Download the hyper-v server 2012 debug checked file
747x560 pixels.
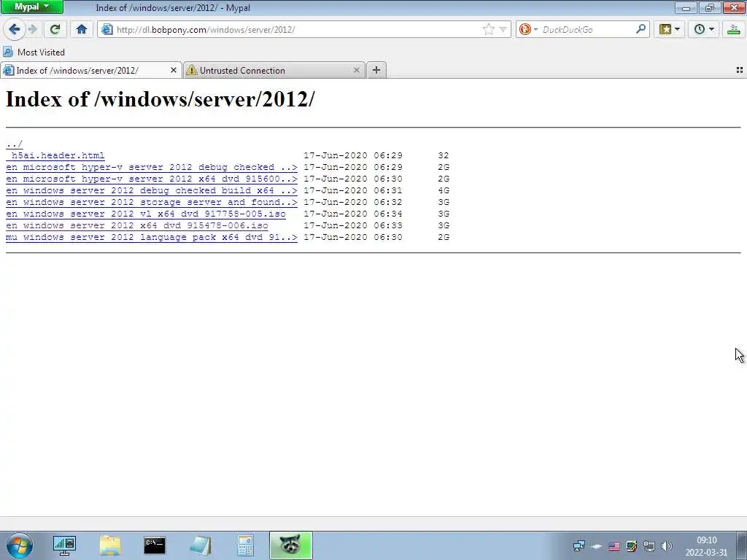coord(152,167)
